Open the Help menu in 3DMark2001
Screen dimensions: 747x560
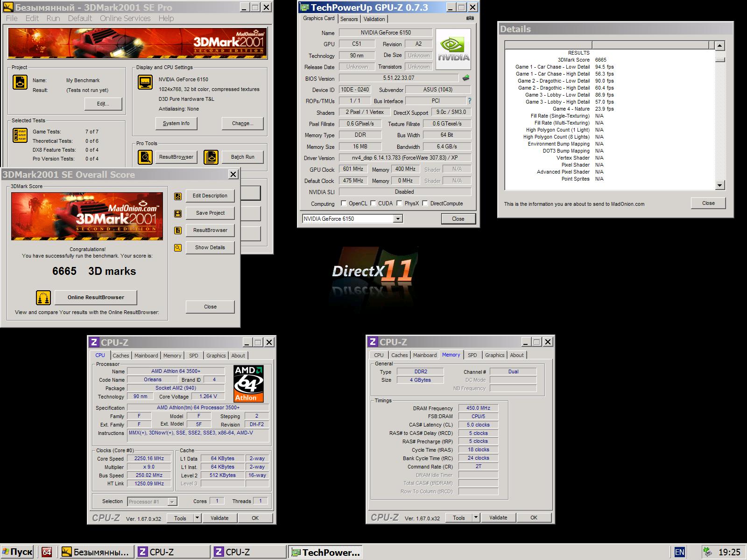coord(166,18)
